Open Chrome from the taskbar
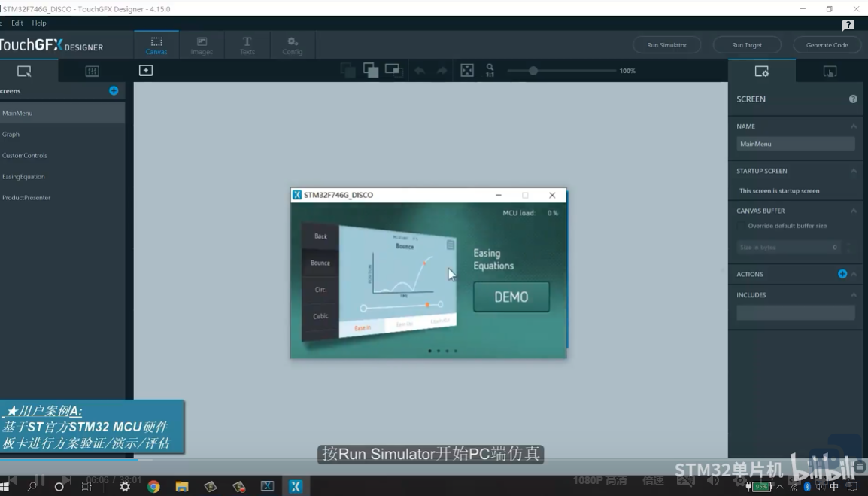 (x=153, y=486)
